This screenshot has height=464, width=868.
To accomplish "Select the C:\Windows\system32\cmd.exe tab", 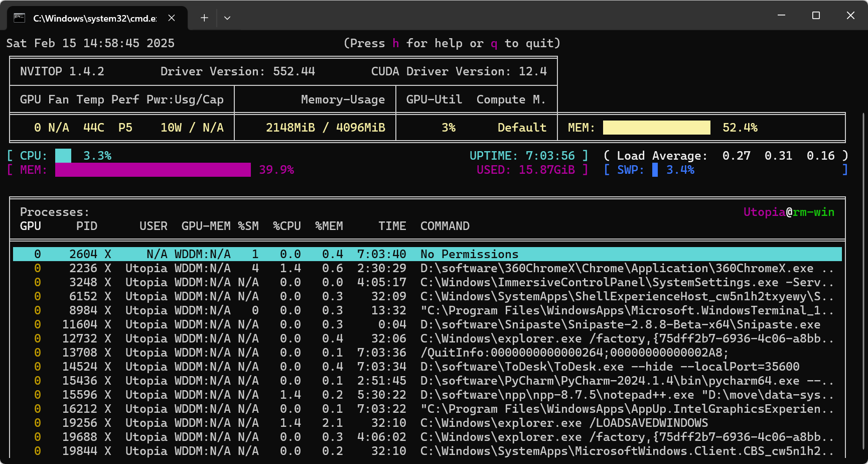I will (x=97, y=18).
